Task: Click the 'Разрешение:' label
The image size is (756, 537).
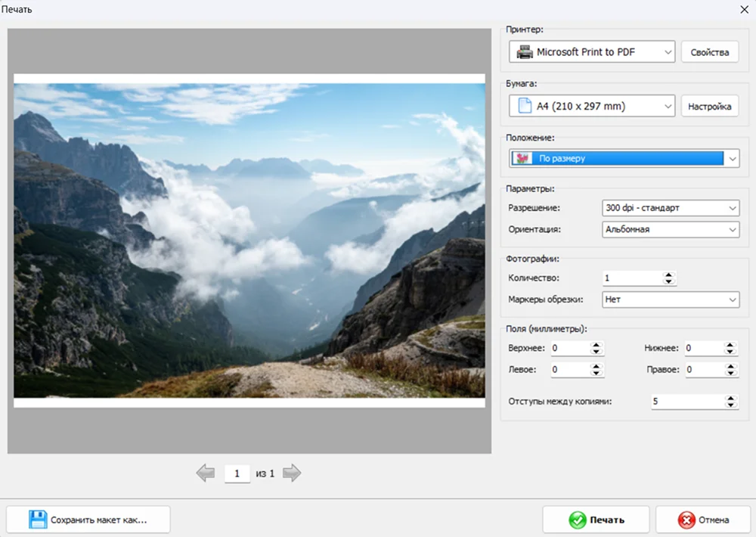Action: (534, 208)
